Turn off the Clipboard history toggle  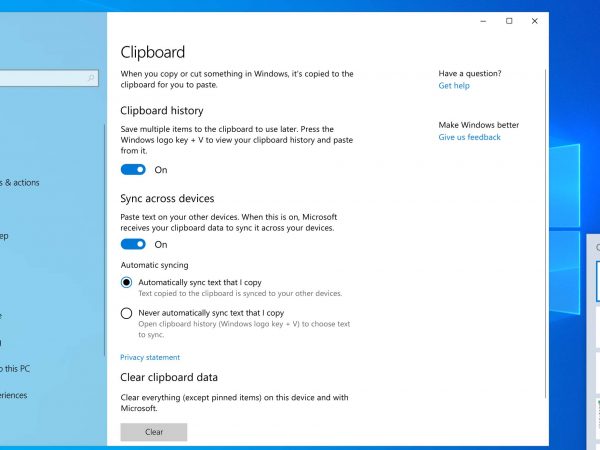[133, 170]
